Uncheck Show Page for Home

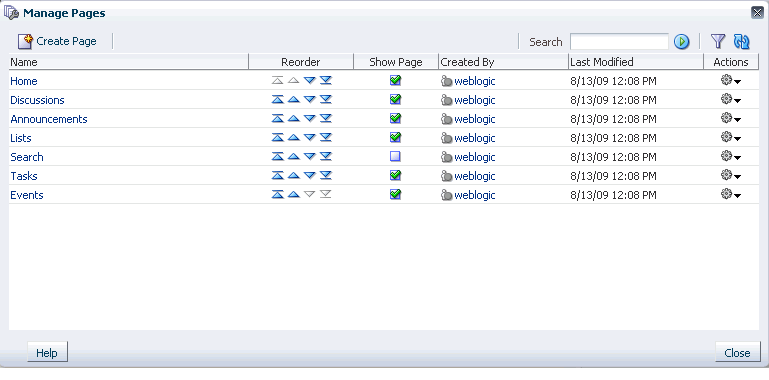click(395, 80)
